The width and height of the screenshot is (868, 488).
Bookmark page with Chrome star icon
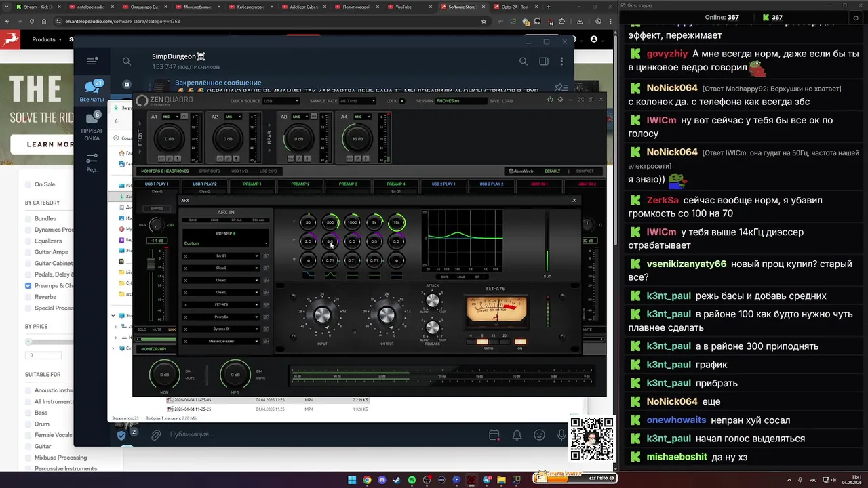(484, 21)
